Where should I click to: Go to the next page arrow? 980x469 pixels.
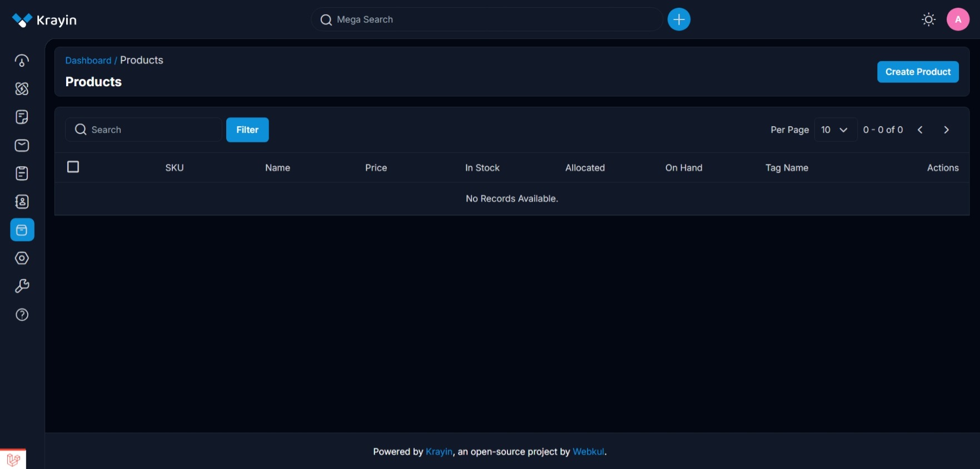(946, 130)
